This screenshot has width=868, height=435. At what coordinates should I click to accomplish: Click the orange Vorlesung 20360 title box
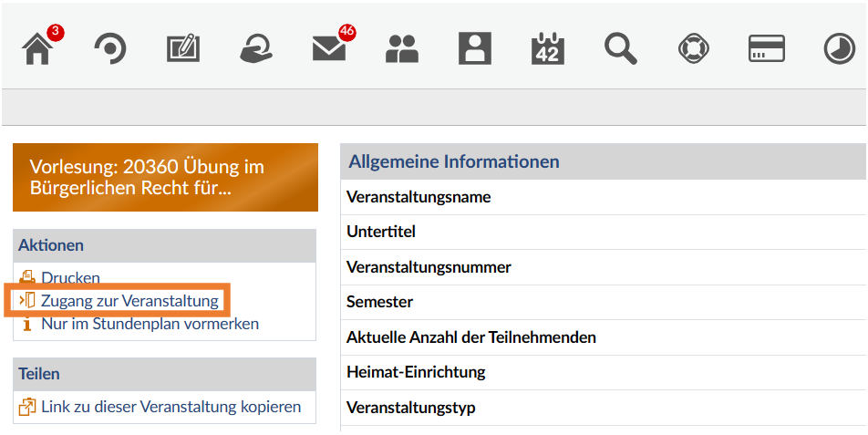coord(166,178)
